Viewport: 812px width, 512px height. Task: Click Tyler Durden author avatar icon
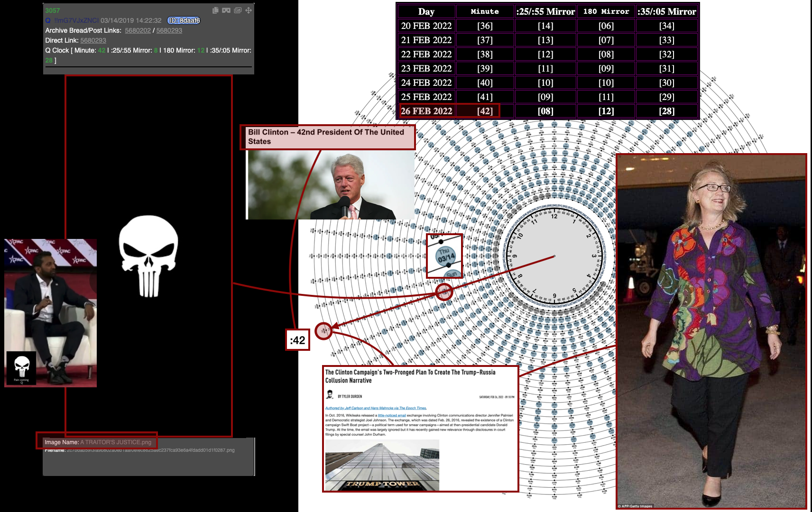tap(330, 394)
